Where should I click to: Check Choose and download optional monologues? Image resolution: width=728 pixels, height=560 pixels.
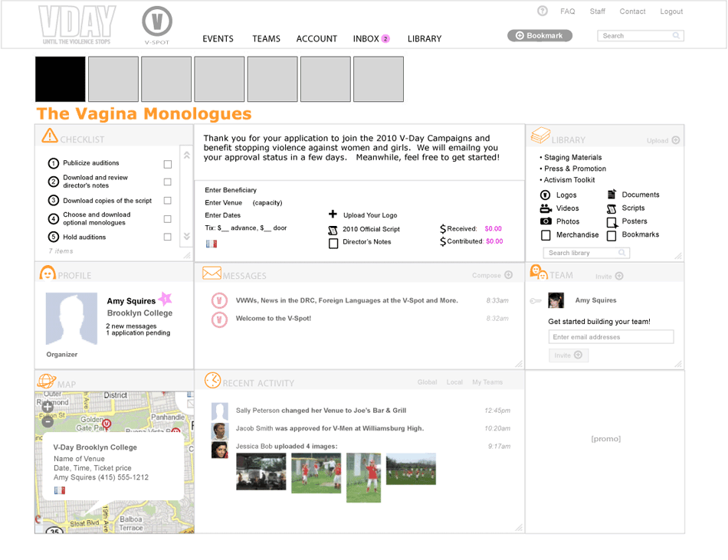click(168, 219)
